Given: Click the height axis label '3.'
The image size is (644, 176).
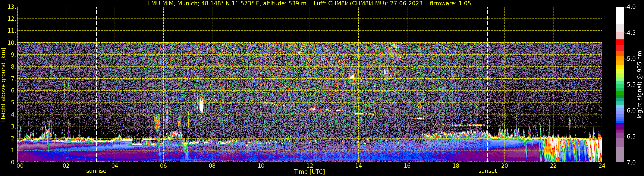Looking at the screenshot, I should [x=13, y=127].
